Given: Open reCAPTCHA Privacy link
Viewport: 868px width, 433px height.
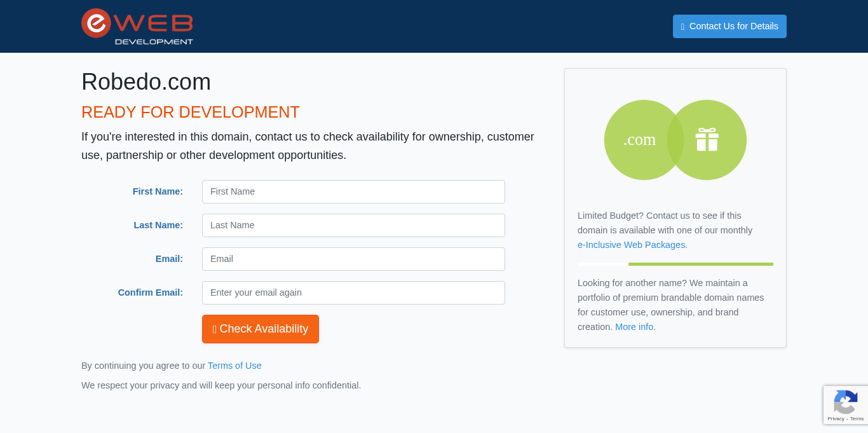Looking at the screenshot, I should (836, 418).
